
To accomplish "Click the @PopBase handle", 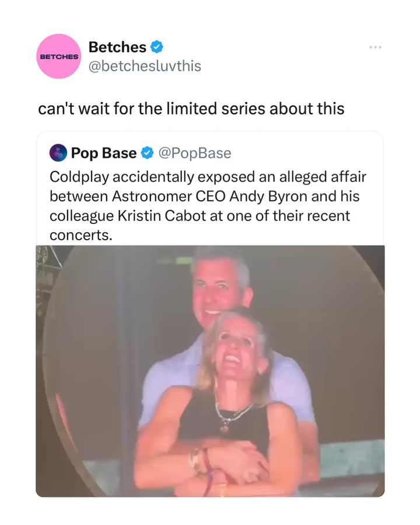I will point(195,153).
